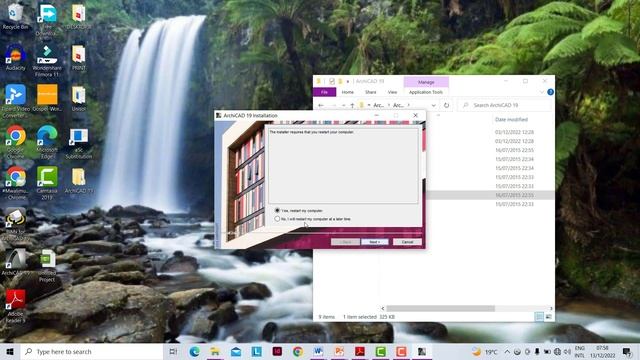
Task: Expand the address bar history dropdown
Action: coord(433,105)
